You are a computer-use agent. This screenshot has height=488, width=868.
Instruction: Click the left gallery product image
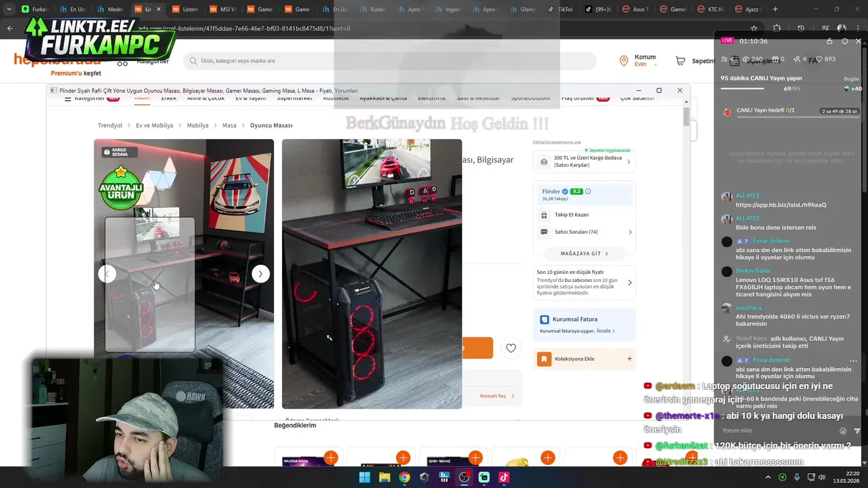(184, 274)
